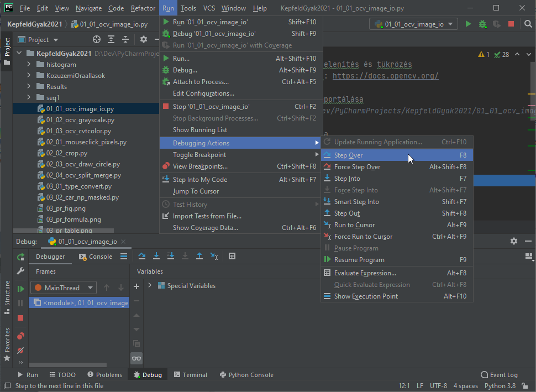
Task: Click the red Stop icon in the Debug sidebar
Action: tap(20, 318)
